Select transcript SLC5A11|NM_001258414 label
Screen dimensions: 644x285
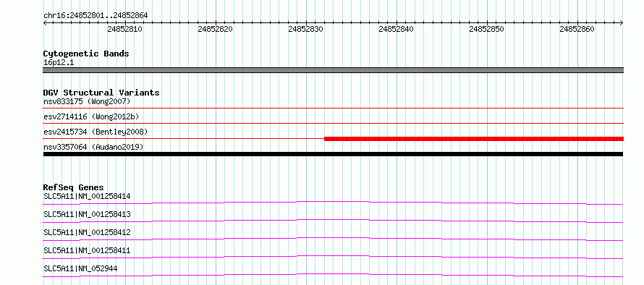(87, 196)
